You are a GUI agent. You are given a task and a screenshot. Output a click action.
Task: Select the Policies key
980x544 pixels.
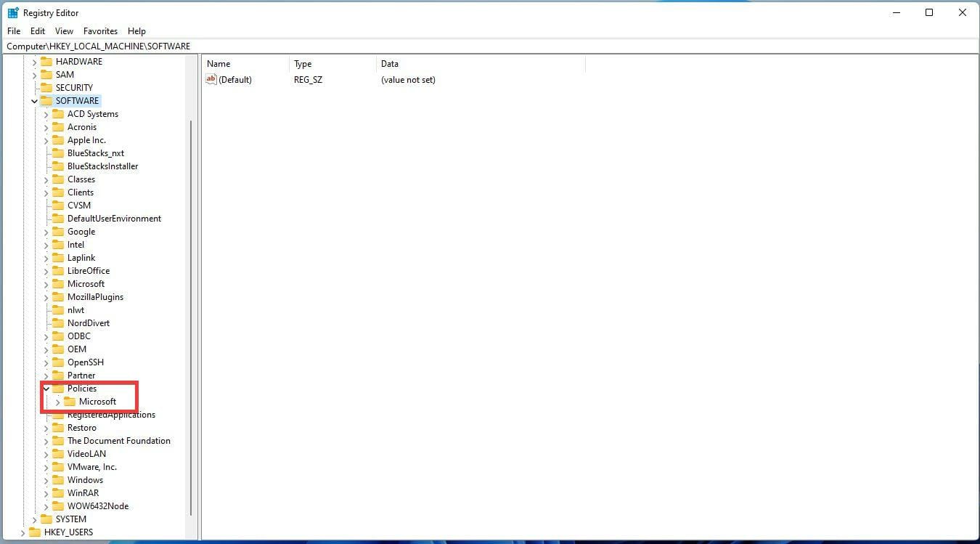pyautogui.click(x=82, y=389)
